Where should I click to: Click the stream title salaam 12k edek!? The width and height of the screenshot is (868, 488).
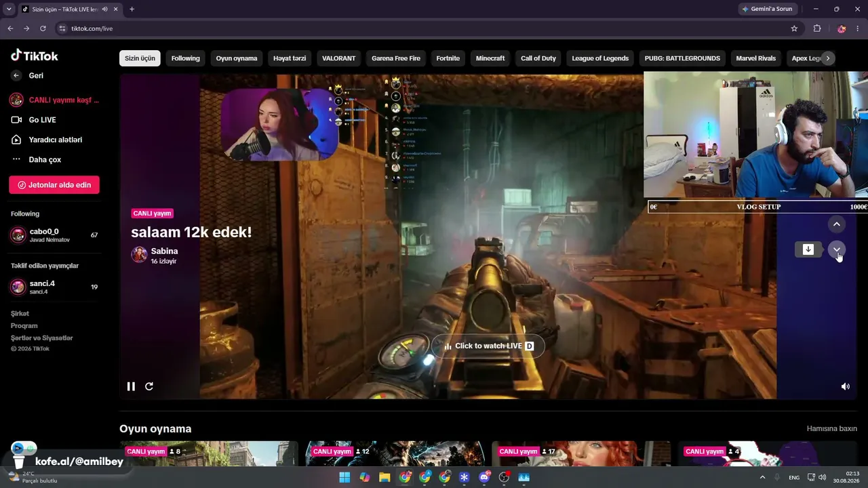[x=191, y=232]
